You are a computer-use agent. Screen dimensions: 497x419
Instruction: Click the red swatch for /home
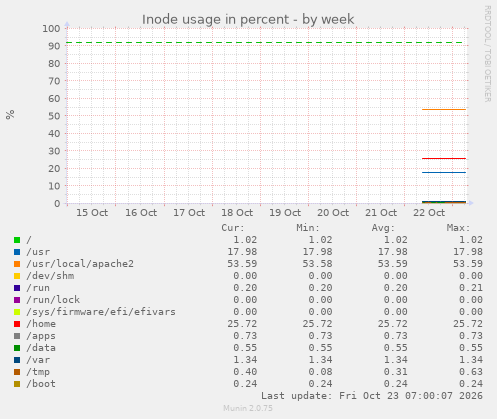pyautogui.click(x=17, y=324)
